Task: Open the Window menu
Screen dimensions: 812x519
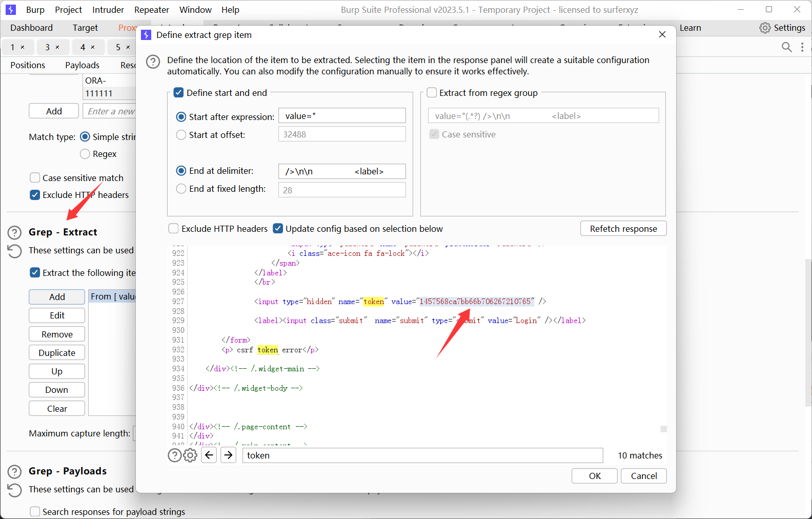Action: tap(195, 10)
